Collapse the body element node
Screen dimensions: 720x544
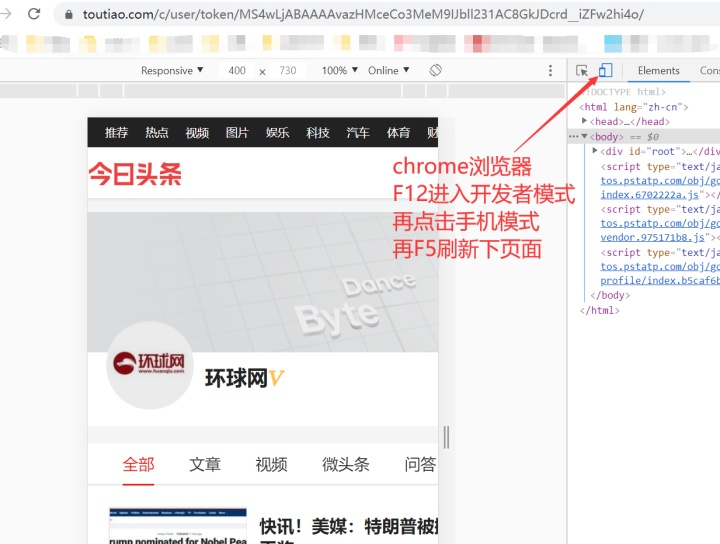click(584, 136)
